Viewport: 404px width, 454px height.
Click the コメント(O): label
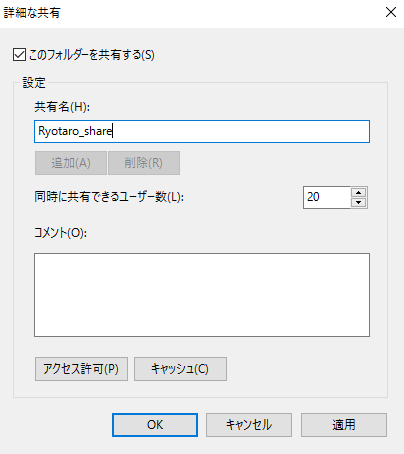click(x=61, y=233)
